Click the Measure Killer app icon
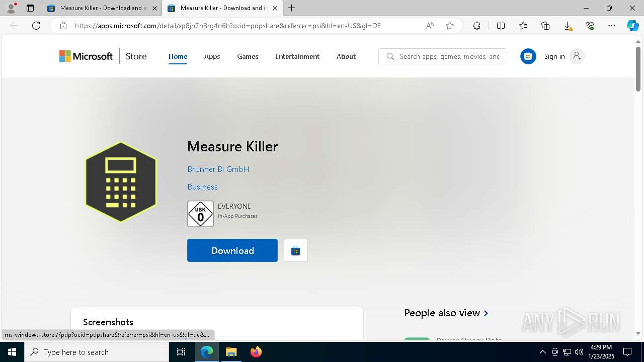The height and width of the screenshot is (362, 644). (x=121, y=182)
